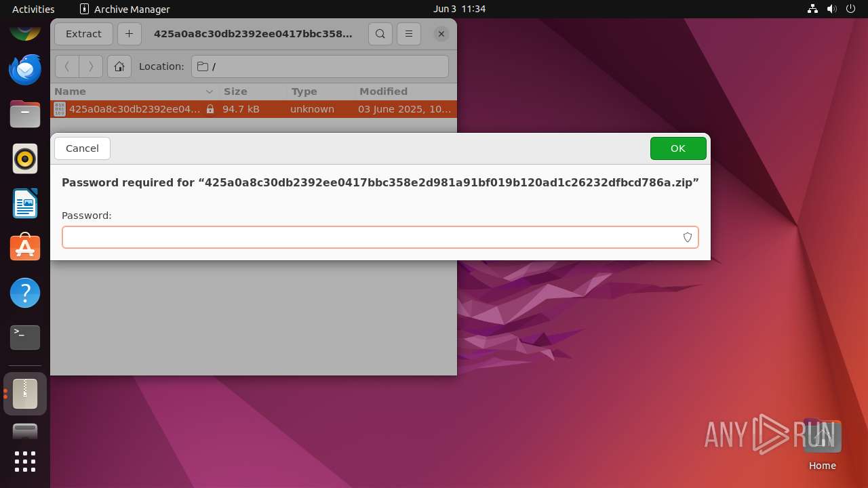Show Applications grid
This screenshot has width=868, height=488.
coord(25,462)
